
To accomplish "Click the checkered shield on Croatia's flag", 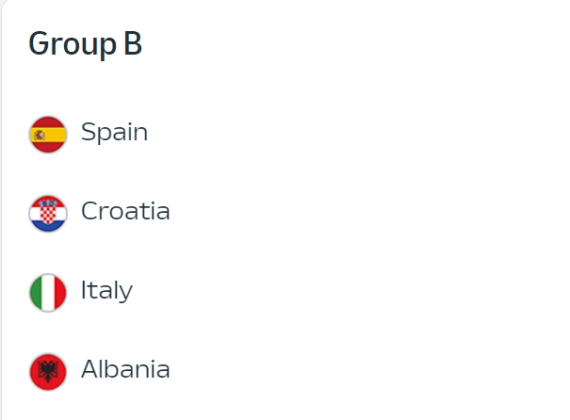I will coord(48,214).
